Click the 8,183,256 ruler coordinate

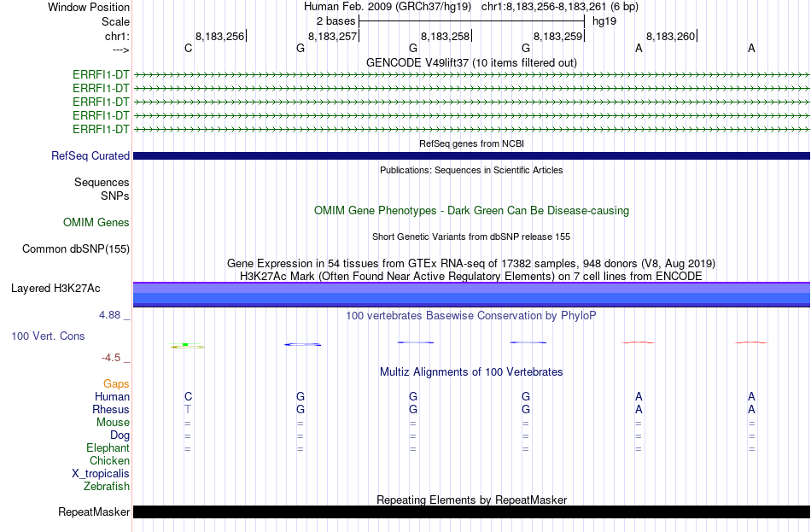219,36
